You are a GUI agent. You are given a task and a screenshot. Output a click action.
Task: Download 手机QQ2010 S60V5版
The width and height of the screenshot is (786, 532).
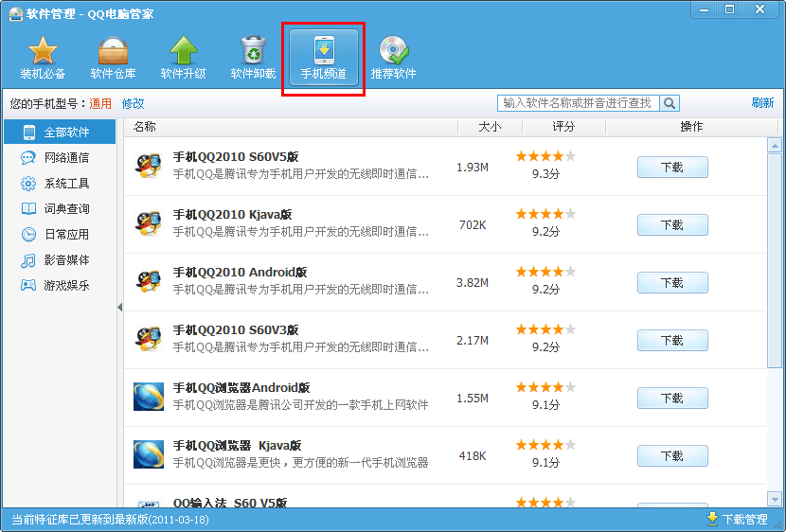pos(671,168)
